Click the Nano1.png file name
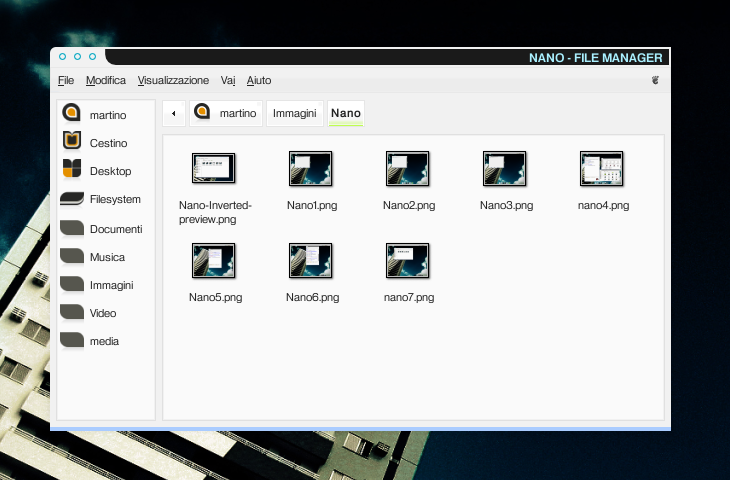 click(x=312, y=205)
